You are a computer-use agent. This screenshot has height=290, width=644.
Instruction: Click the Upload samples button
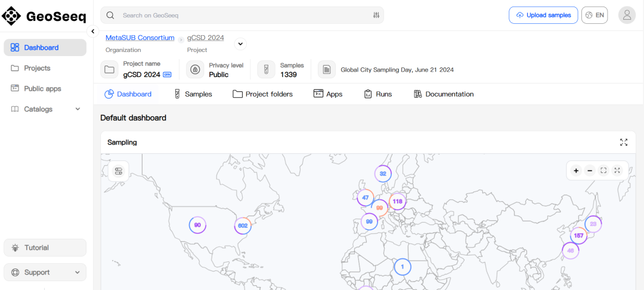point(543,16)
